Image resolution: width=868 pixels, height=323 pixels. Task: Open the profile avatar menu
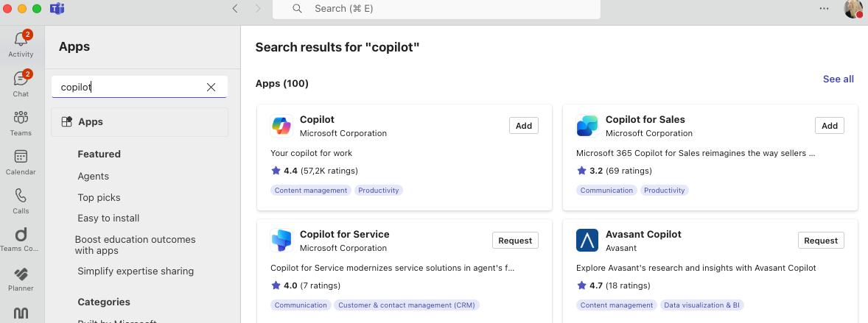[x=853, y=9]
